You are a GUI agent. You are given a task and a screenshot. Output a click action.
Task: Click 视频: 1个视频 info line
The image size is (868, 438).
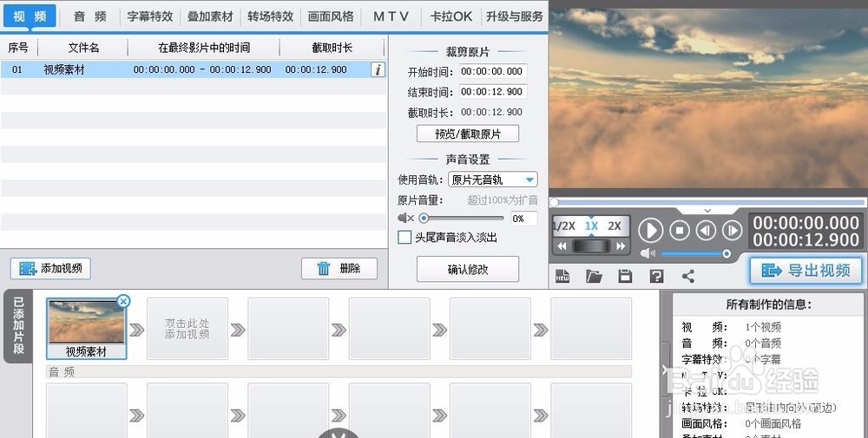pyautogui.click(x=731, y=327)
